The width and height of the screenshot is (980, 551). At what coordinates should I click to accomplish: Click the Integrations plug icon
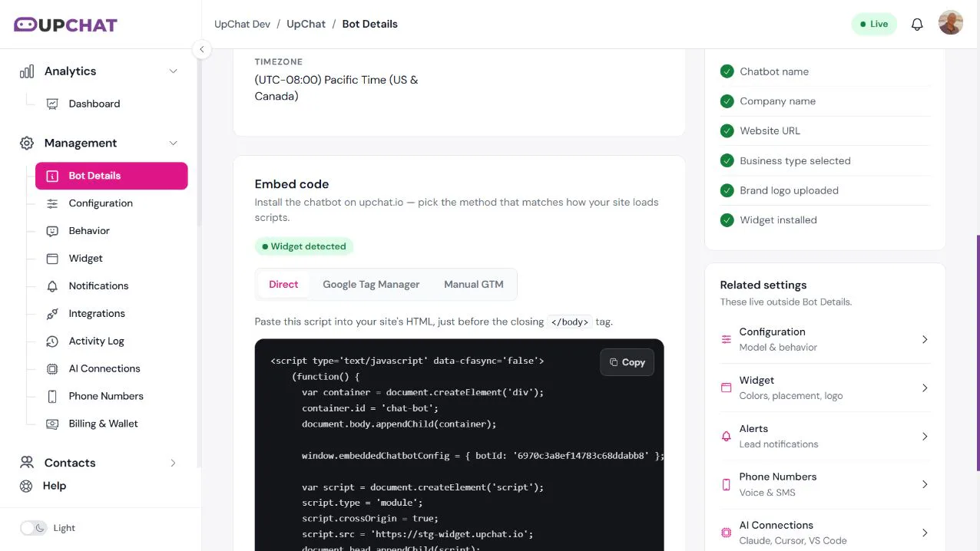pos(52,314)
